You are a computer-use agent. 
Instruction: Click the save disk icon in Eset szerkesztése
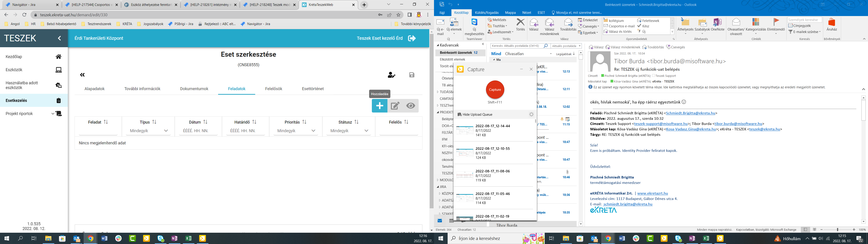coord(412,75)
